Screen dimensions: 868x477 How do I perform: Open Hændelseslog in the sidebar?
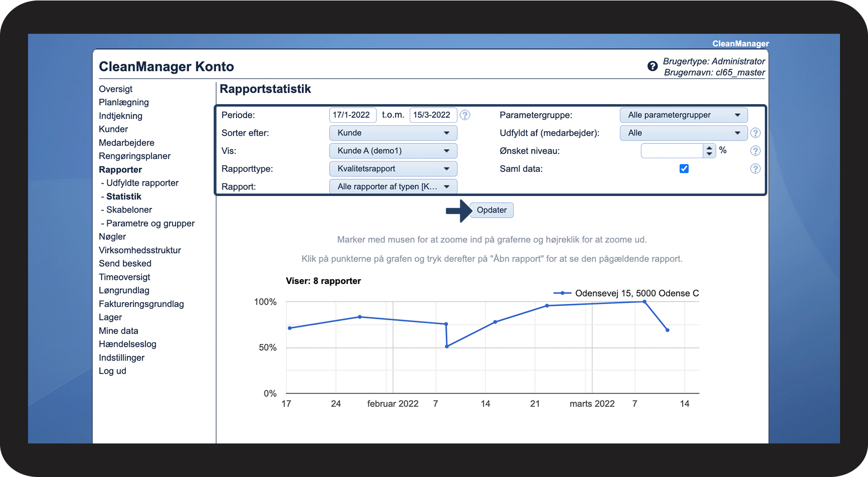pos(128,344)
